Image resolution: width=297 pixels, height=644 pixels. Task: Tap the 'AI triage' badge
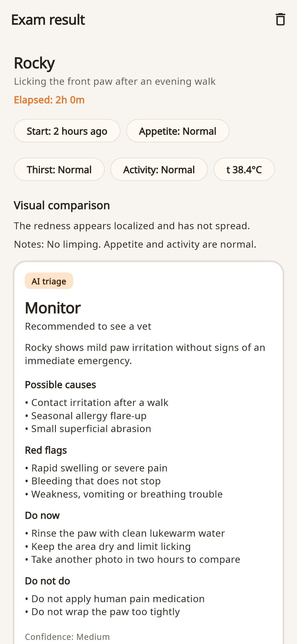click(49, 281)
